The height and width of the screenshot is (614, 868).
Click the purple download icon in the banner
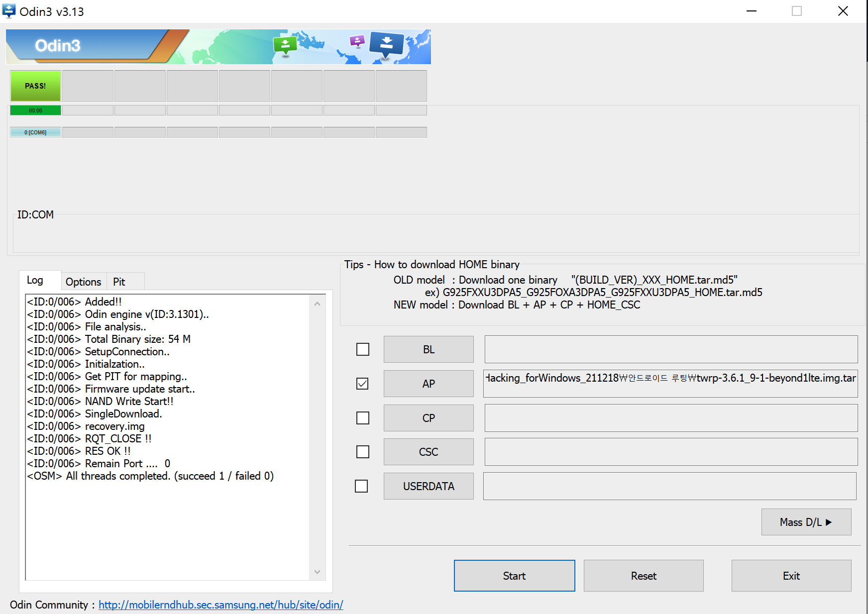pos(357,41)
